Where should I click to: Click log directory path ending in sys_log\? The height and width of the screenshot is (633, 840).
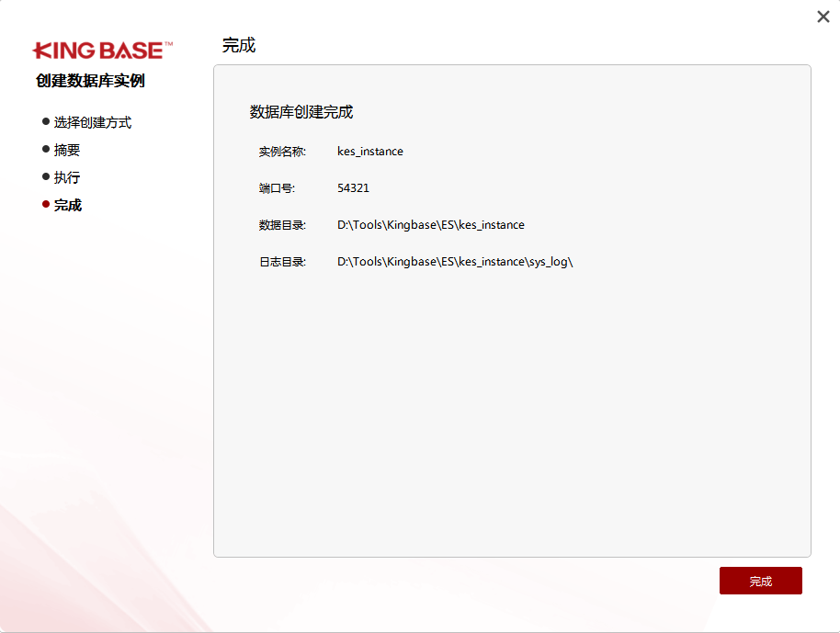(x=455, y=262)
